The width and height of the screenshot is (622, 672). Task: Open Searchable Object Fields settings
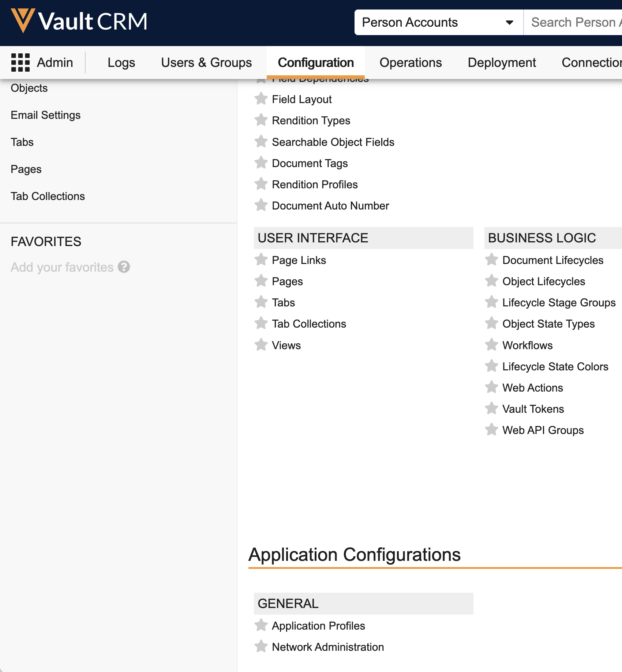333,142
